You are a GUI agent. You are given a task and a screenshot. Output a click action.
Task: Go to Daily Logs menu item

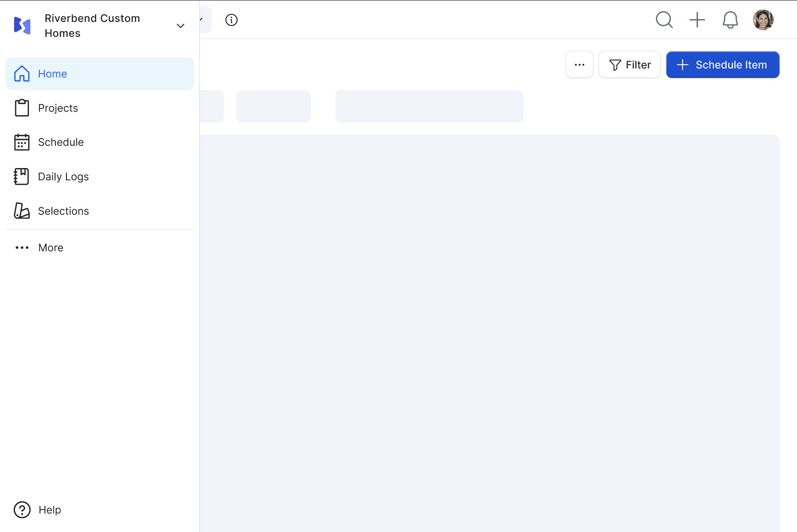point(63,177)
